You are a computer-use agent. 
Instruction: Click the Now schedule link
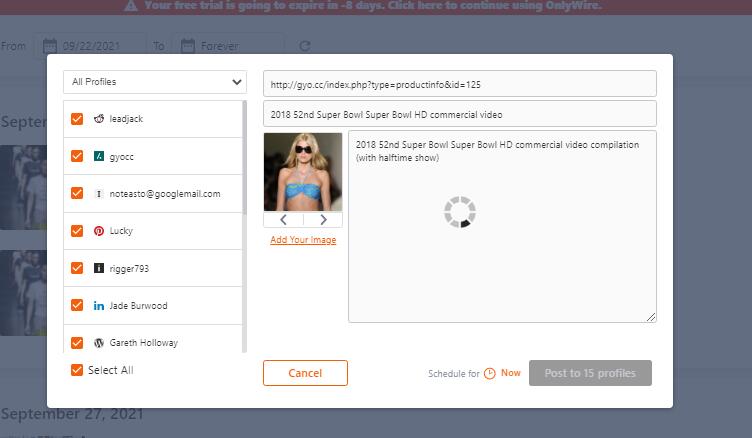click(x=511, y=373)
